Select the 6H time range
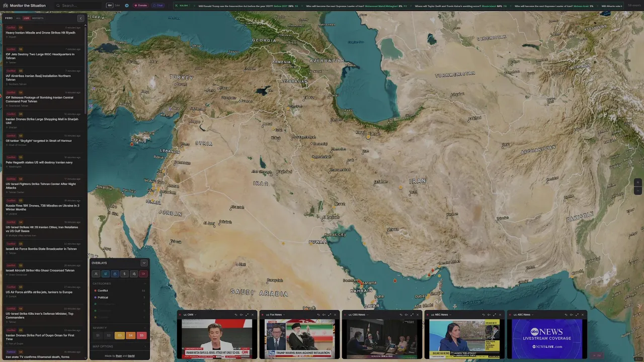Viewport: 644px width, 362px height. 110,6
